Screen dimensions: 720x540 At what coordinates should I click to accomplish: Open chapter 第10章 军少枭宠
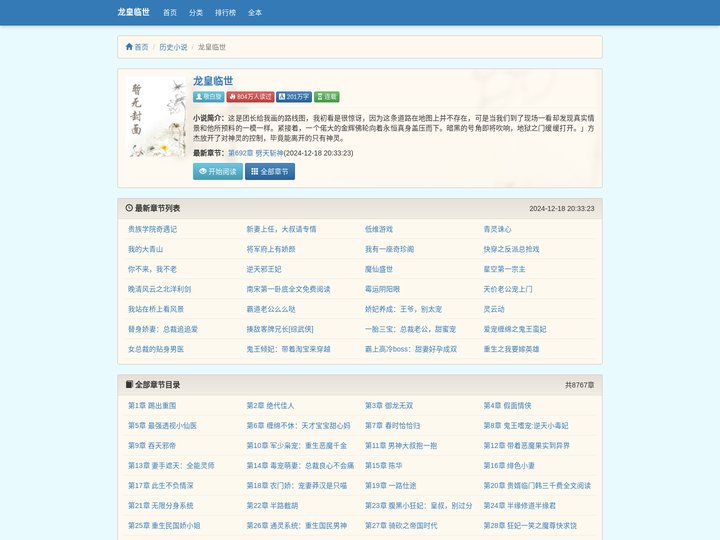(x=297, y=445)
